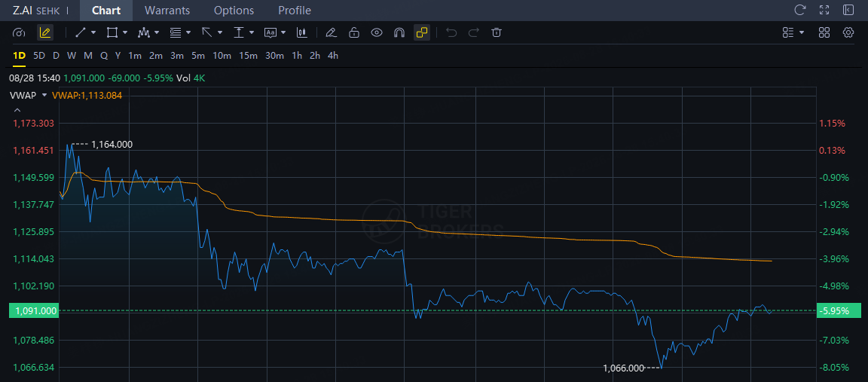The image size is (868, 382).
Task: Select the 3m interval
Action: [x=177, y=55]
